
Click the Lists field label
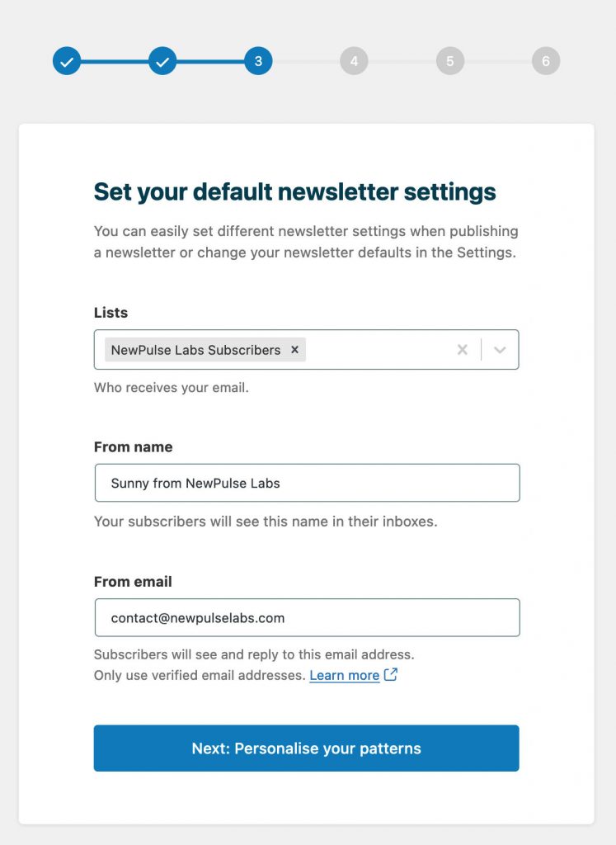click(x=111, y=313)
